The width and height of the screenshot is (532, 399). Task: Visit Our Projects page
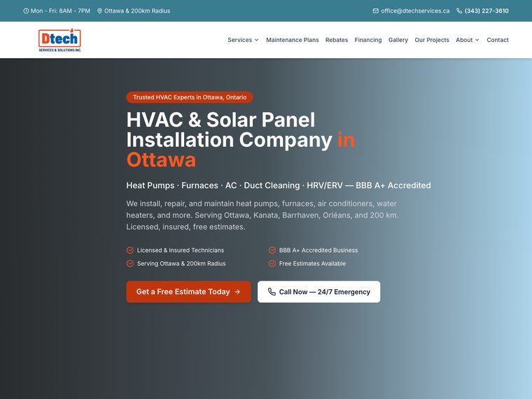pyautogui.click(x=432, y=40)
